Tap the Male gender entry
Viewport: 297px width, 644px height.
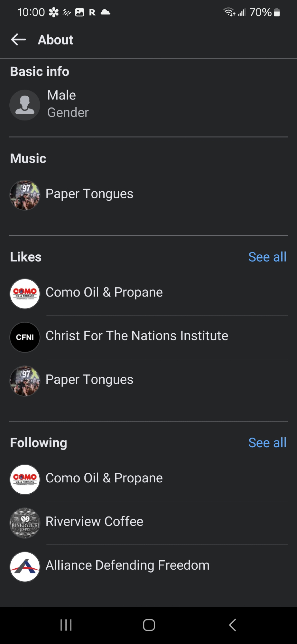pyautogui.click(x=61, y=95)
